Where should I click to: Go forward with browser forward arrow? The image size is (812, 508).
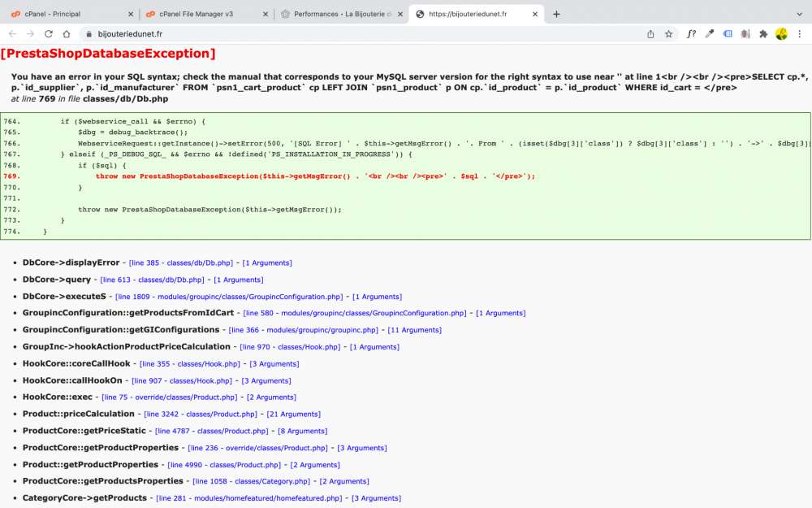coord(31,33)
